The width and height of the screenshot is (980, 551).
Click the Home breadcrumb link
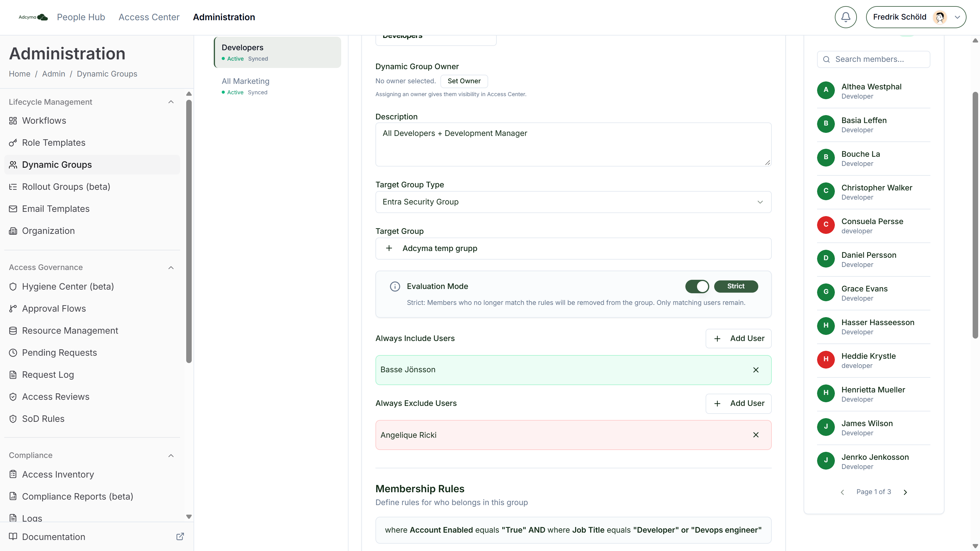tap(19, 74)
